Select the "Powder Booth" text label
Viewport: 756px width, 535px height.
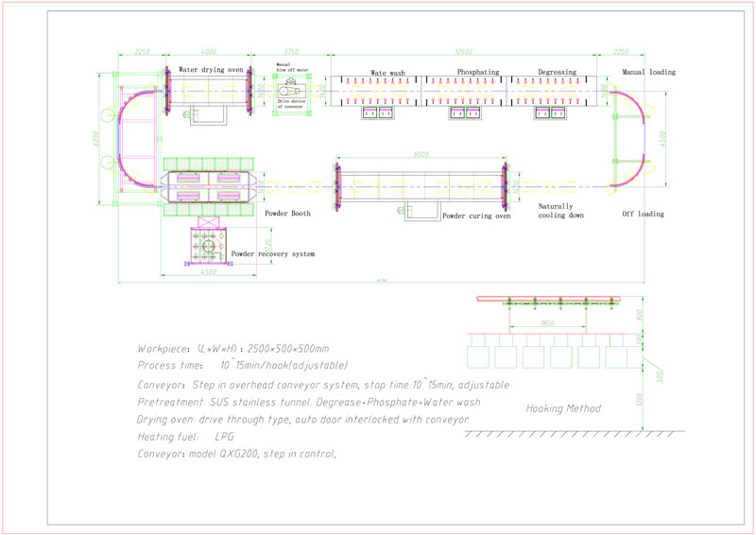(x=288, y=214)
